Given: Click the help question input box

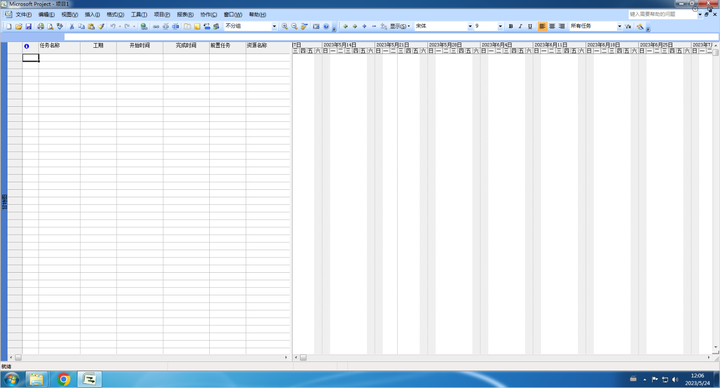Looking at the screenshot, I should coord(663,14).
